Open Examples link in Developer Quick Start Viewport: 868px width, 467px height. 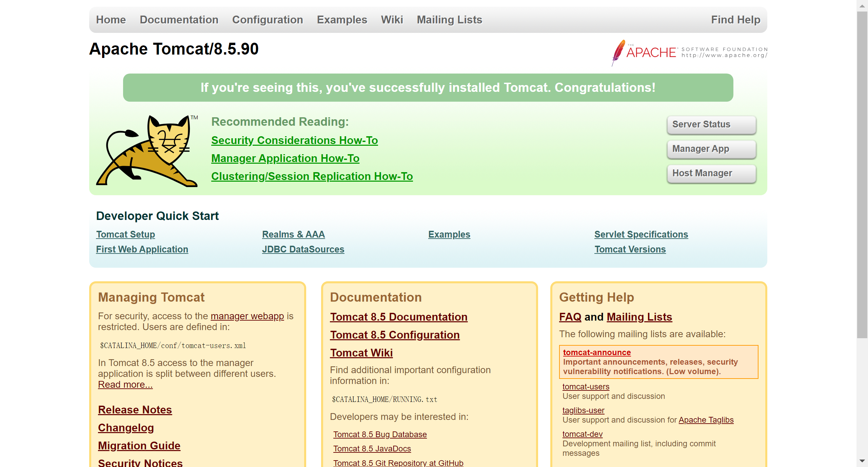(449, 234)
